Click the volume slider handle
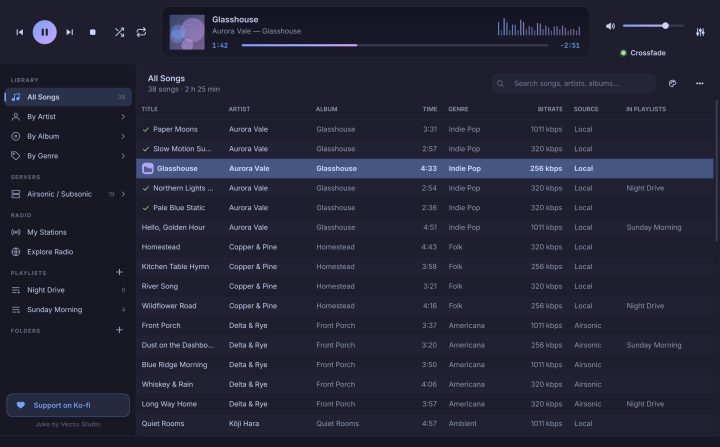720x447 pixels. [x=665, y=26]
